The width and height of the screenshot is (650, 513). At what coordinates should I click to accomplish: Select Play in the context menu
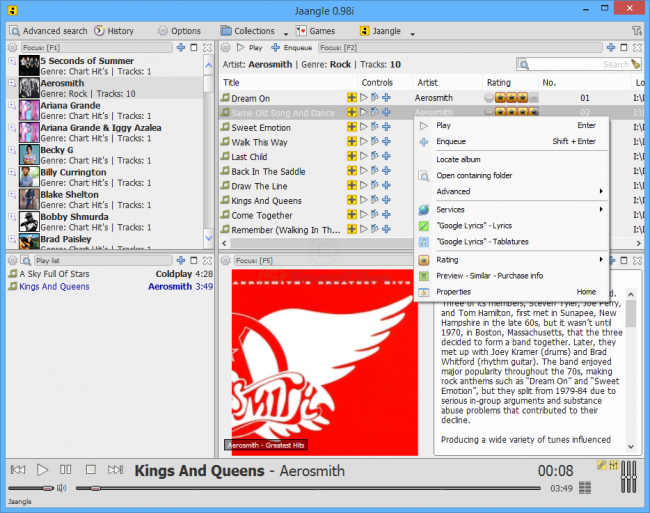tap(512, 126)
